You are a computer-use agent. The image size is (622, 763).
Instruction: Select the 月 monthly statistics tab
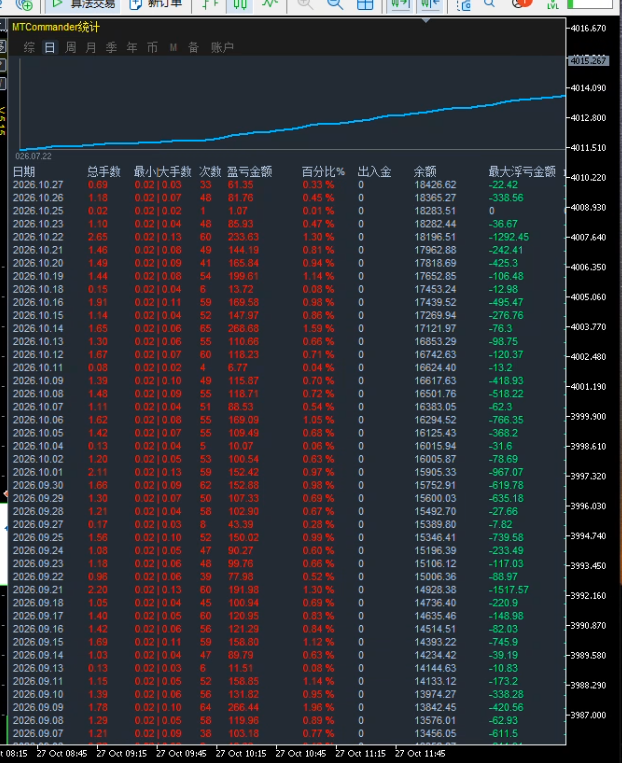pos(91,47)
